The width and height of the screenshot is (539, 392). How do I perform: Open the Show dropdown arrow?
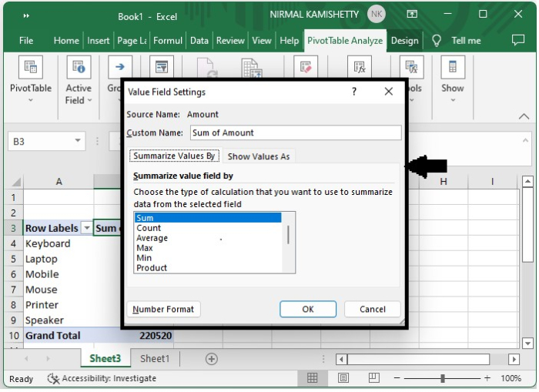[x=453, y=100]
